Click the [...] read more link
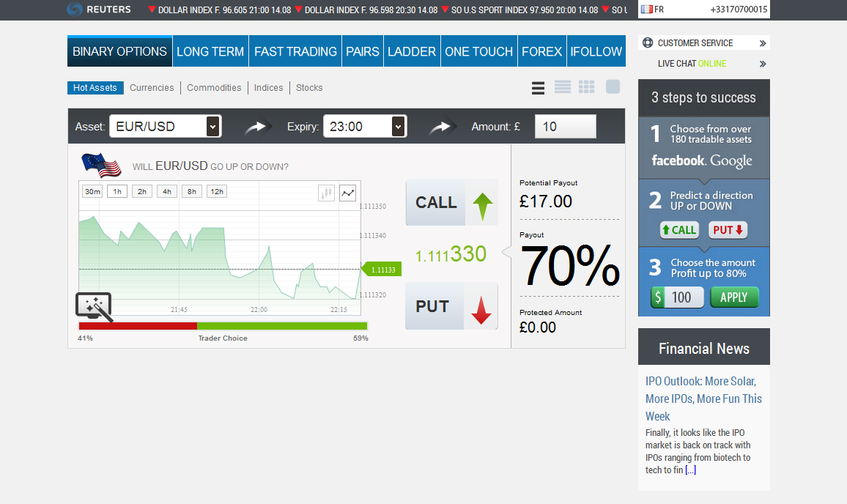 (690, 470)
